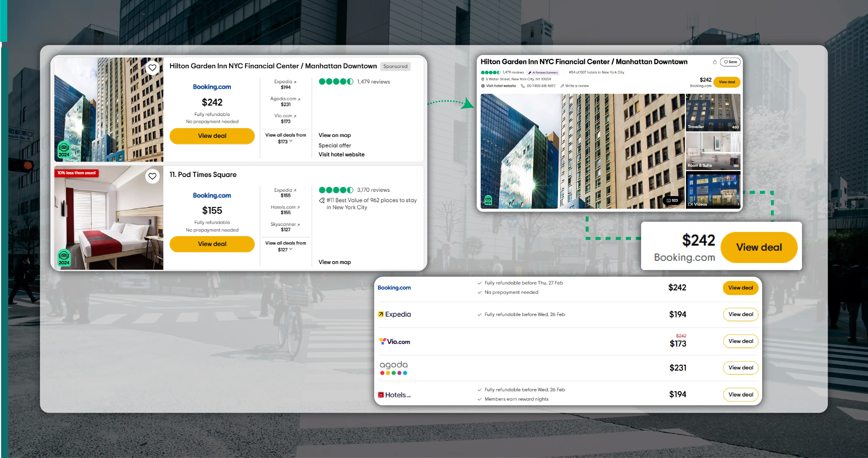Click the Sponsored label on Hilton listing

point(395,66)
